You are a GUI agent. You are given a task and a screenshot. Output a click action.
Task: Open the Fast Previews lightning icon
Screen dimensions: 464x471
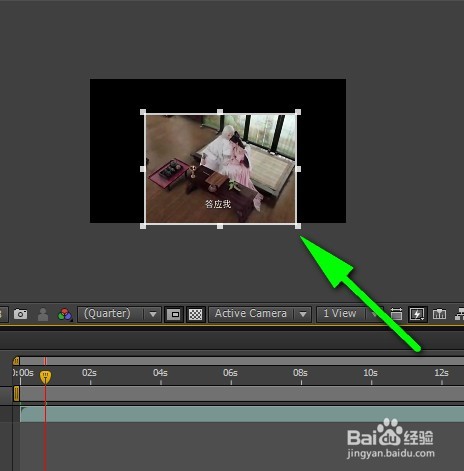pyautogui.click(x=417, y=314)
